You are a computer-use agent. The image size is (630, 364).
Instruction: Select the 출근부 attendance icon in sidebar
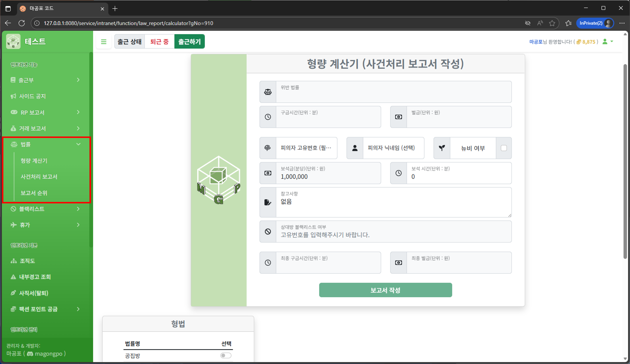(13, 80)
